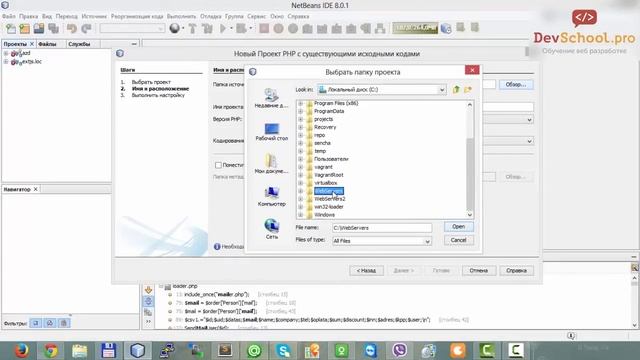Image resolution: width=640 pixels, height=360 pixels.
Task: Click the Up One Level folder icon
Action: 456,89
